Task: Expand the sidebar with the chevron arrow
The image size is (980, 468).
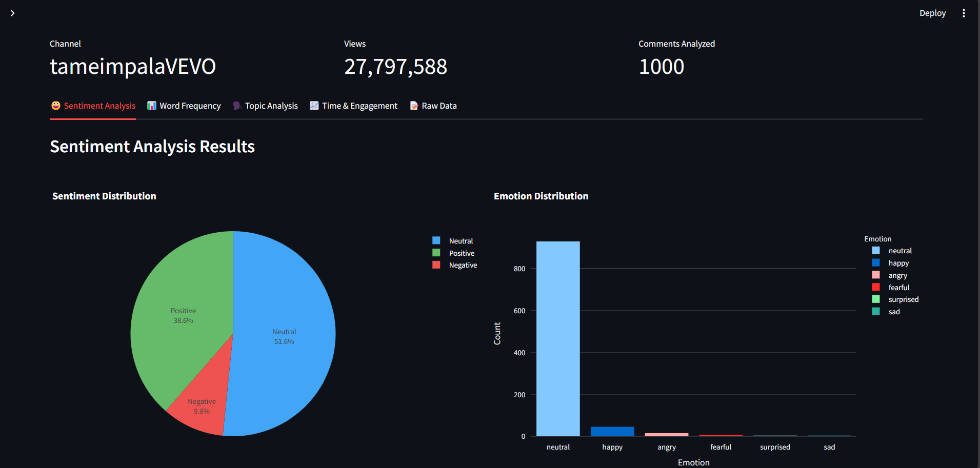Action: [13, 13]
